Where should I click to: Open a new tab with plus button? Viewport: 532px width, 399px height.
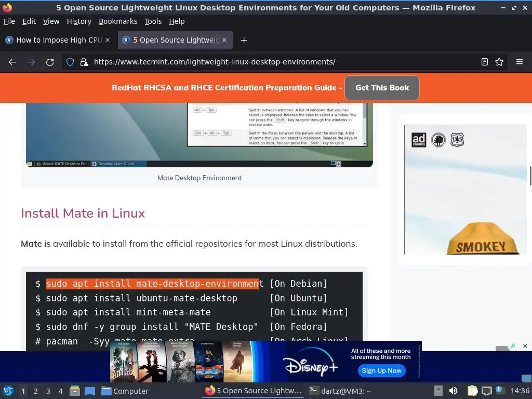coord(244,41)
